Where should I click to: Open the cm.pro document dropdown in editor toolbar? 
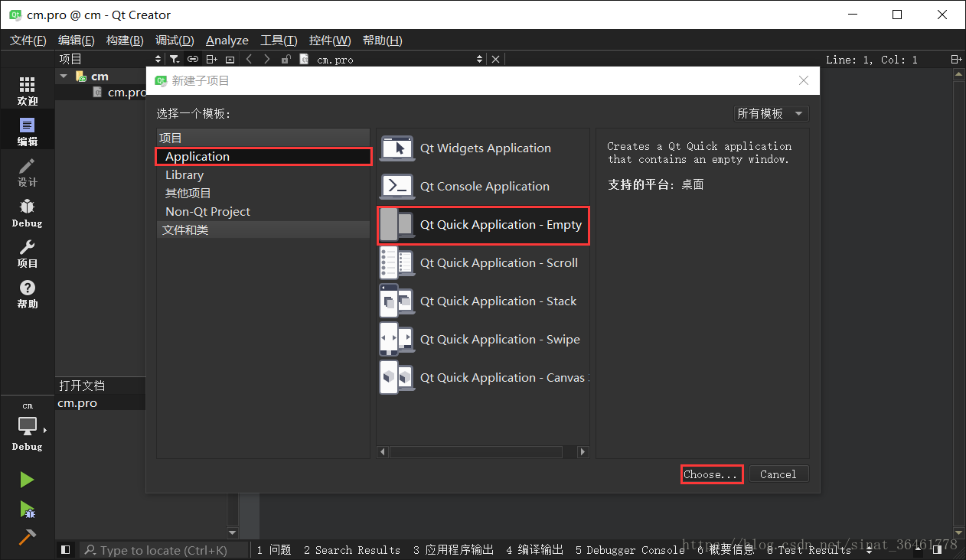[x=400, y=59]
